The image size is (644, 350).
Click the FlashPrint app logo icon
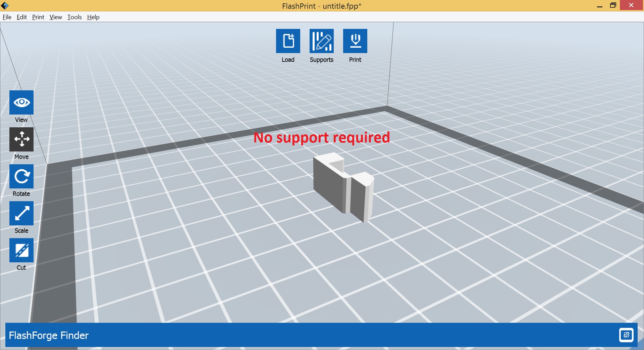5,5
